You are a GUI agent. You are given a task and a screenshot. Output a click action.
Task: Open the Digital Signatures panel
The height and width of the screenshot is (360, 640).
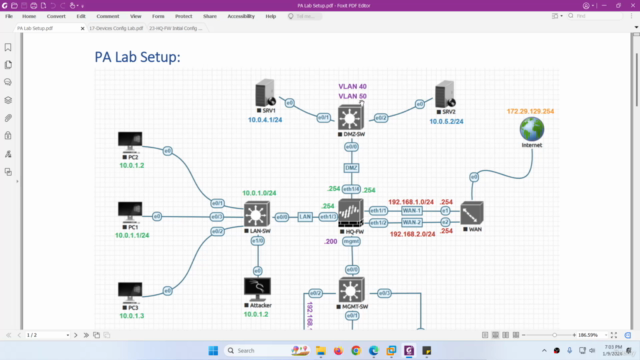click(x=8, y=154)
